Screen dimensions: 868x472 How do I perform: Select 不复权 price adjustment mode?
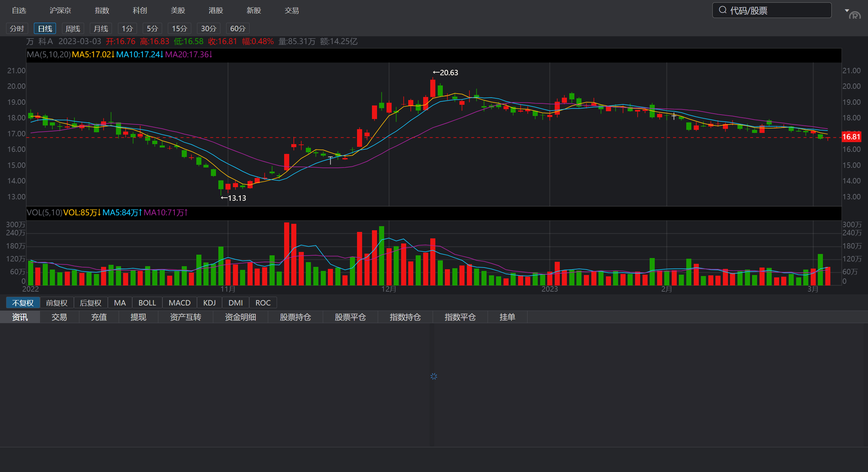pos(23,303)
